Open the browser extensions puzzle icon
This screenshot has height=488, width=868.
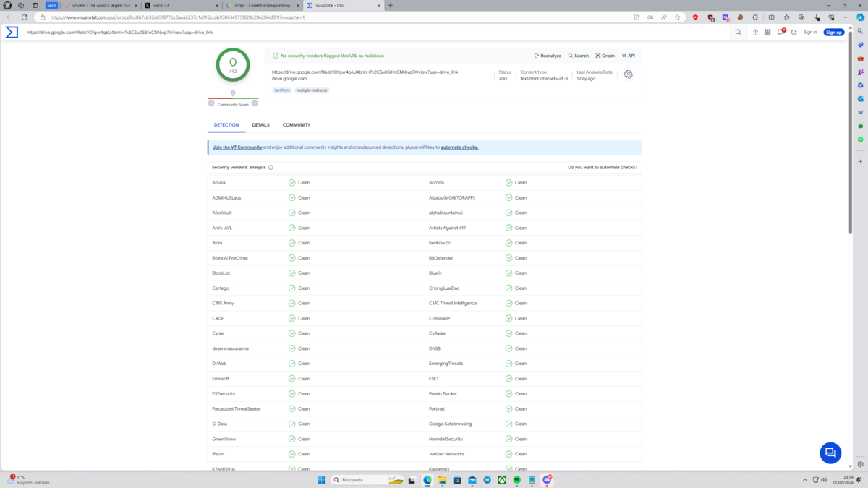point(755,17)
